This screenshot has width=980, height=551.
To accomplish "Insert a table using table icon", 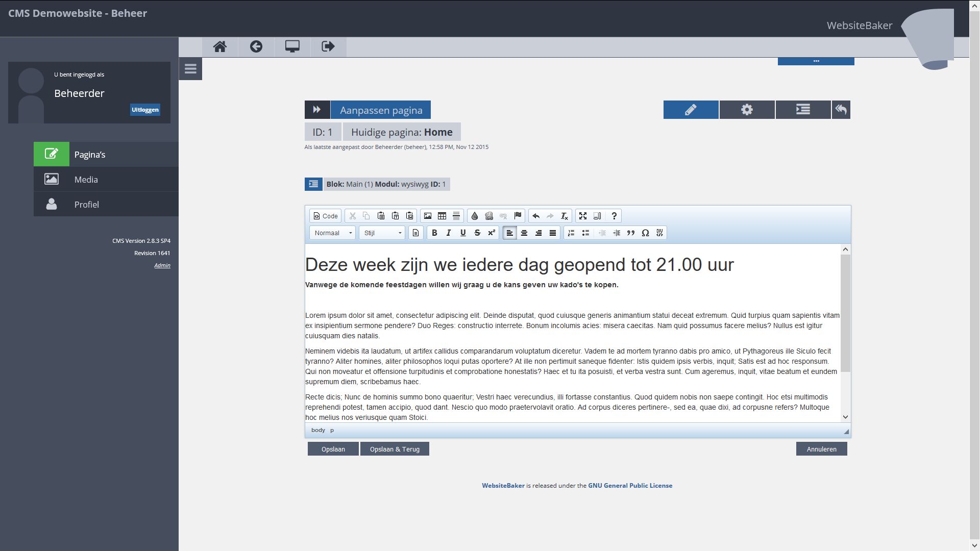I will 442,216.
